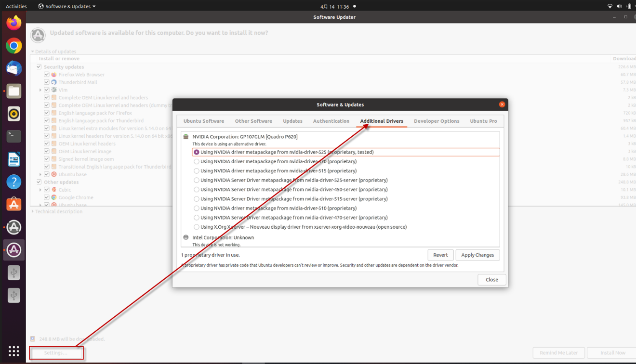Switch to Ubuntu Software tab
This screenshot has width=636, height=364.
[x=204, y=121]
